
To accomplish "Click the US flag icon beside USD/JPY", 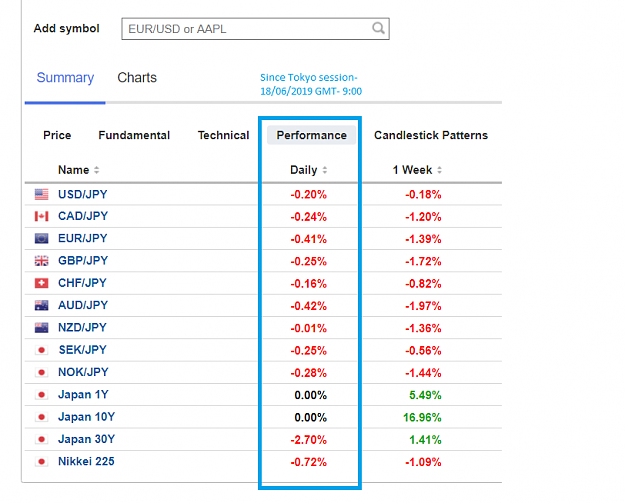I will click(x=41, y=195).
